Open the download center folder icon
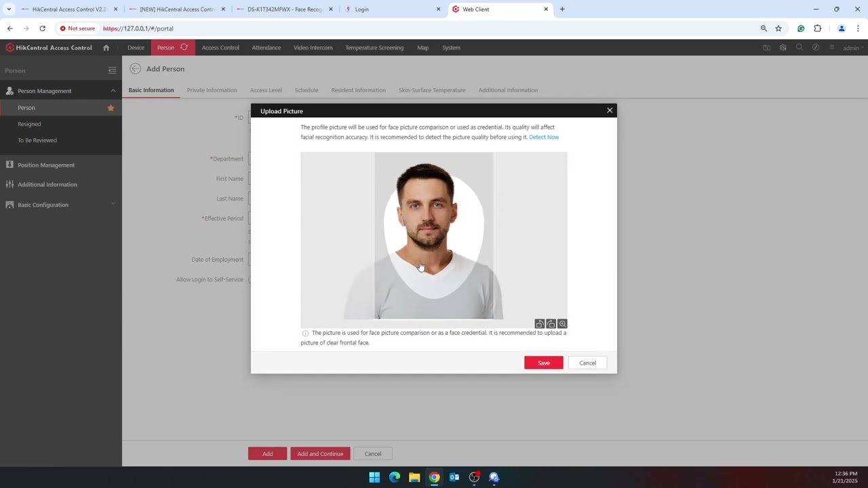 pos(766,47)
